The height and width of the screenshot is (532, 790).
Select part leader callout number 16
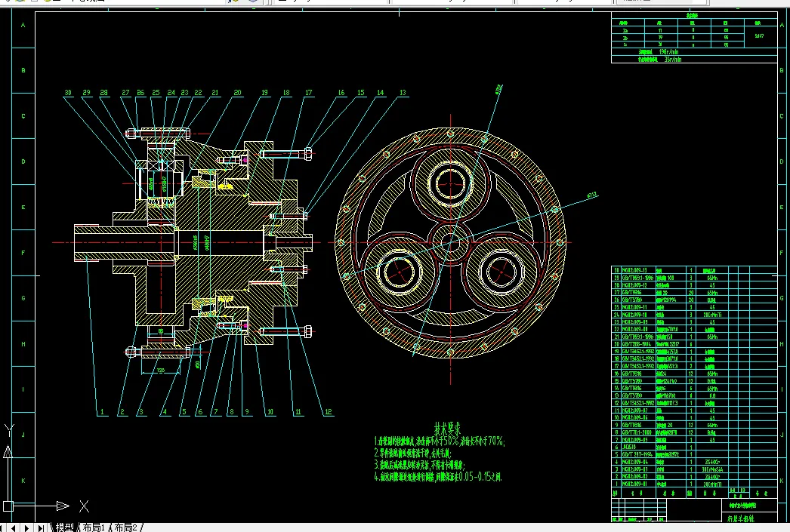click(x=341, y=93)
